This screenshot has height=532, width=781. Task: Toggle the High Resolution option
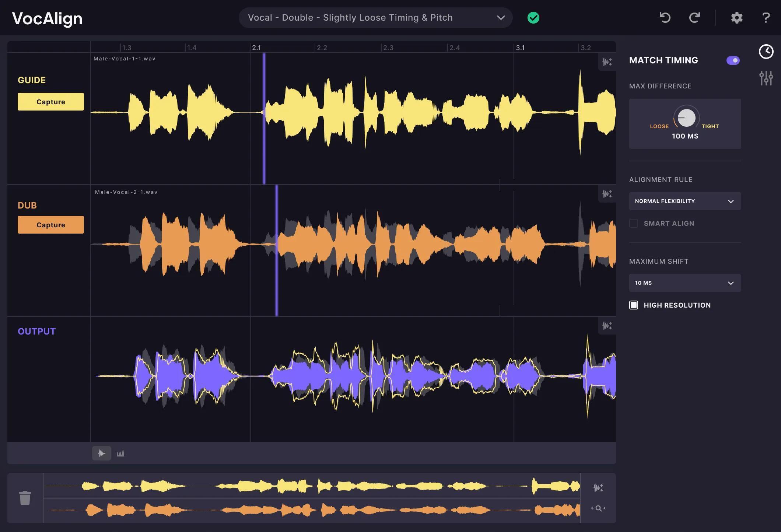[x=634, y=305]
